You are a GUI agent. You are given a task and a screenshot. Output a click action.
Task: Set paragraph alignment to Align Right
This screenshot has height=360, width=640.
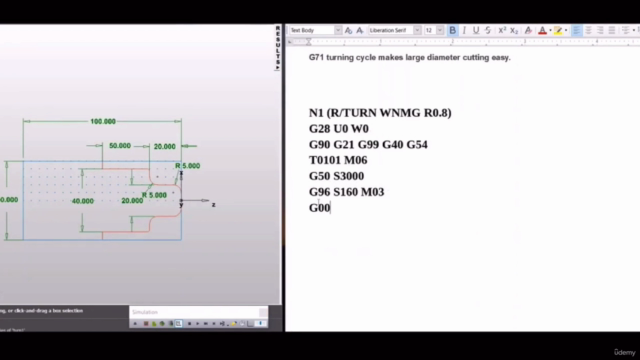[600, 30]
